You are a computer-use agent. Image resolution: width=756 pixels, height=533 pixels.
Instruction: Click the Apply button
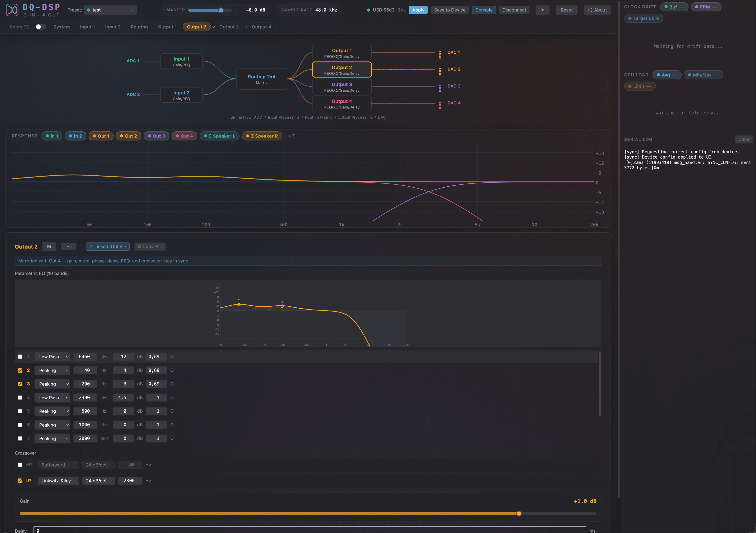pyautogui.click(x=418, y=10)
